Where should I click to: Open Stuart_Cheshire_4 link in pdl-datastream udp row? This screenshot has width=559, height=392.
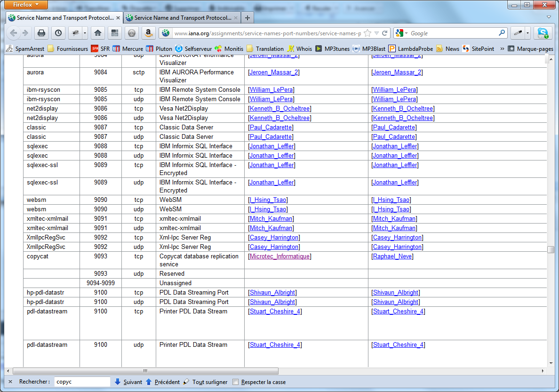pyautogui.click(x=275, y=344)
